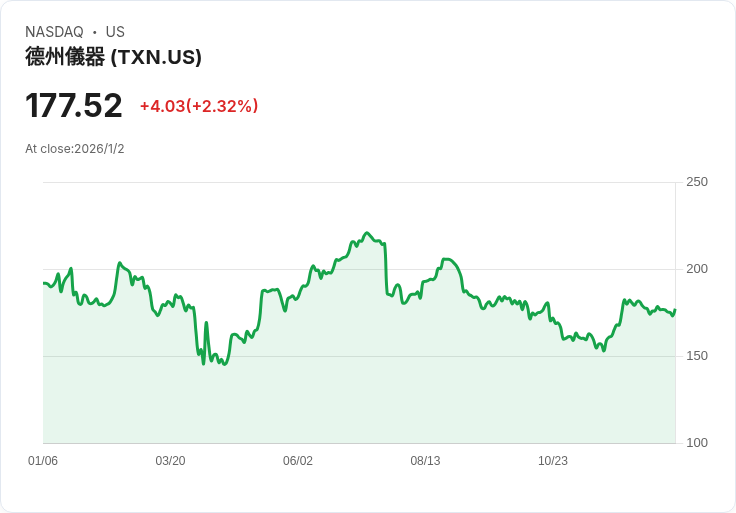The width and height of the screenshot is (736, 513).
Task: Click the 08/13 date axis label
Action: [425, 461]
